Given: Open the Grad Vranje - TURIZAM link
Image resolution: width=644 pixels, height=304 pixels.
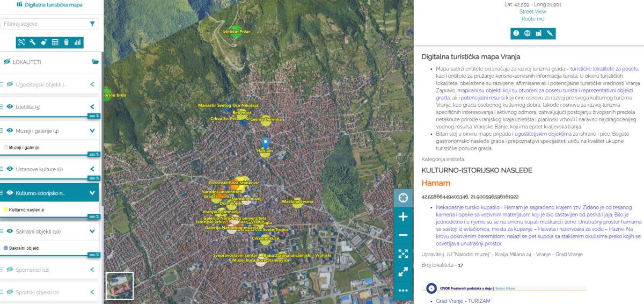Looking at the screenshot, I should [463, 301].
